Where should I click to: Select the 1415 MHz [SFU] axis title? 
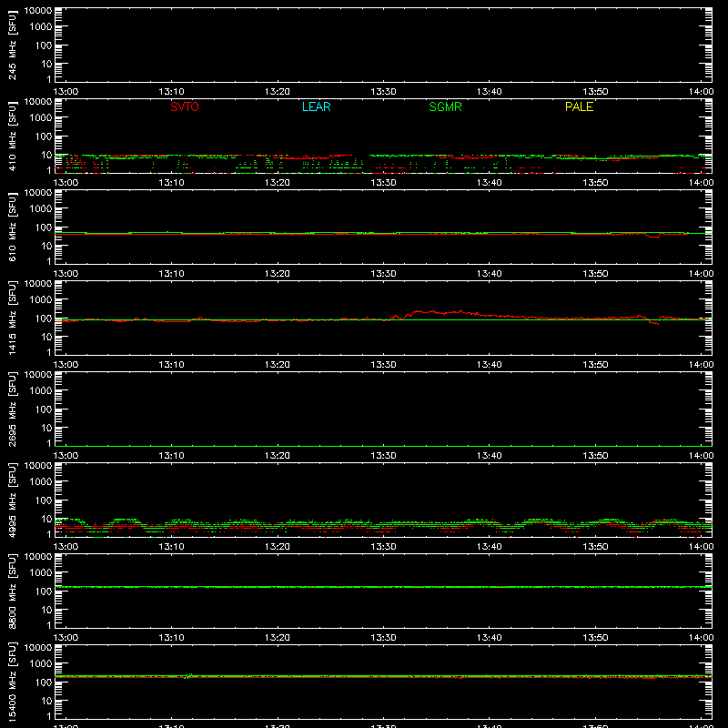click(12, 318)
